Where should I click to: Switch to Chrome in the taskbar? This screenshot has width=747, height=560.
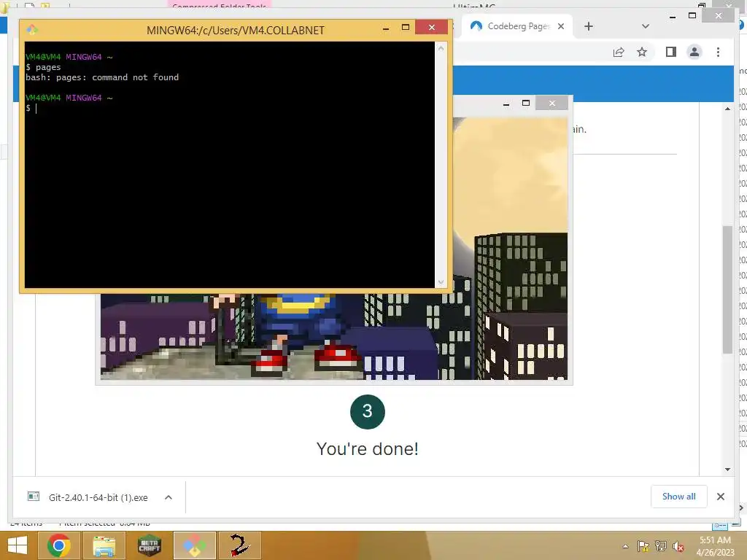pyautogui.click(x=58, y=545)
